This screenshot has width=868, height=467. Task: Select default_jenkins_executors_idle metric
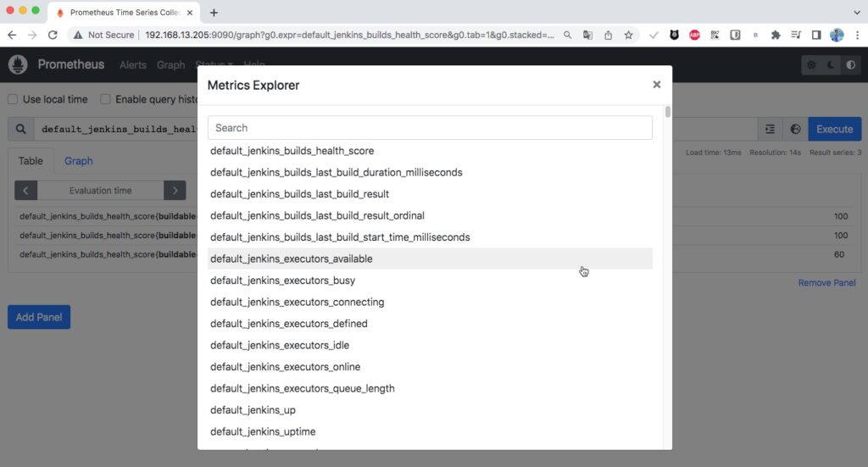[430, 345]
